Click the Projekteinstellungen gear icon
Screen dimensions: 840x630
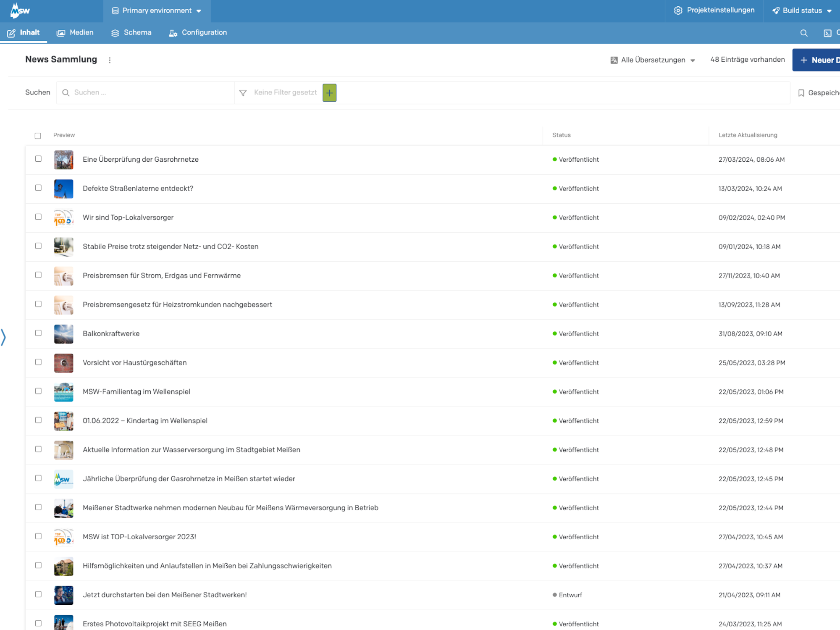(678, 10)
